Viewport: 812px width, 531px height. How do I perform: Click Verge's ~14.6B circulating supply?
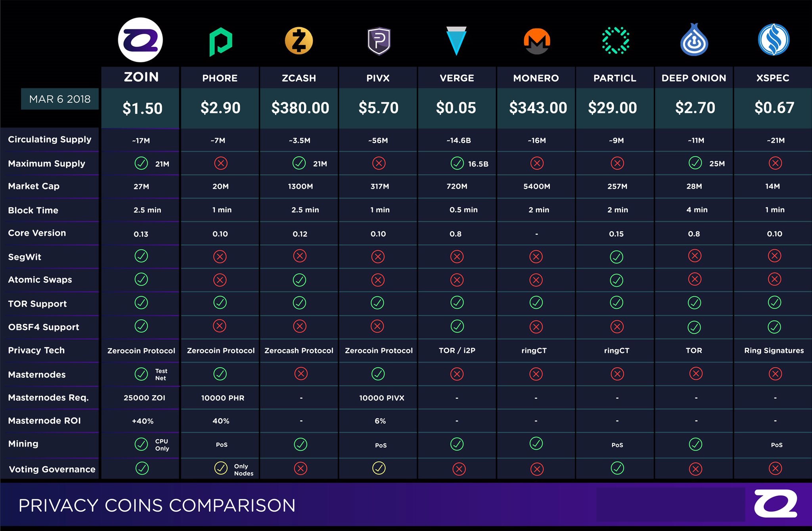point(459,140)
